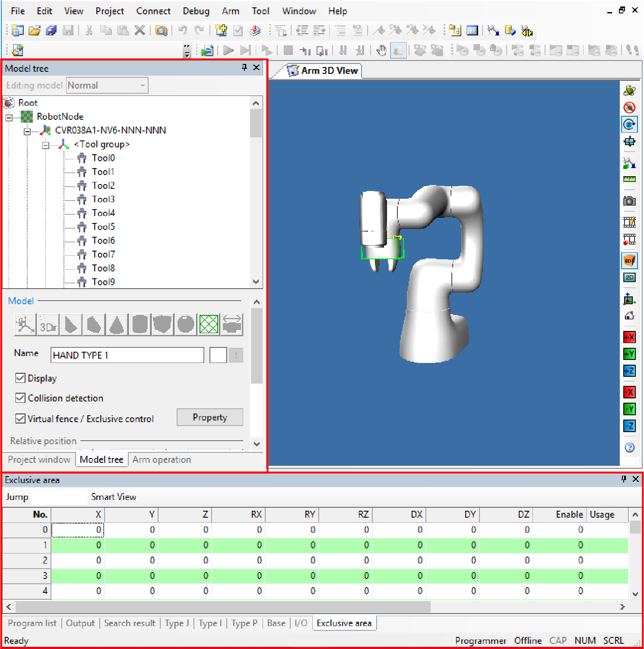The image size is (644, 649).
Task: Open the Editing model dropdown
Action: pos(107,86)
